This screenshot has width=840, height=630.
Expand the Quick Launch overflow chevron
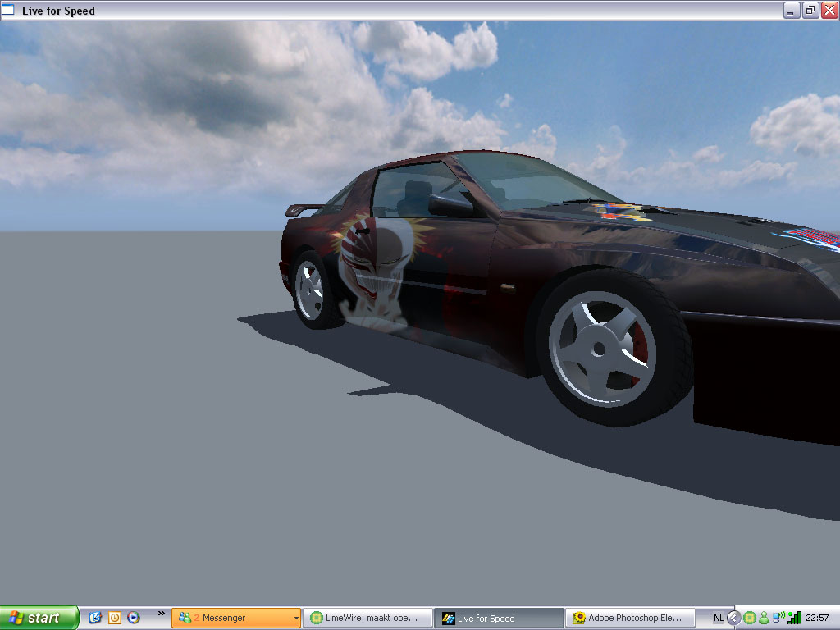[x=162, y=613]
